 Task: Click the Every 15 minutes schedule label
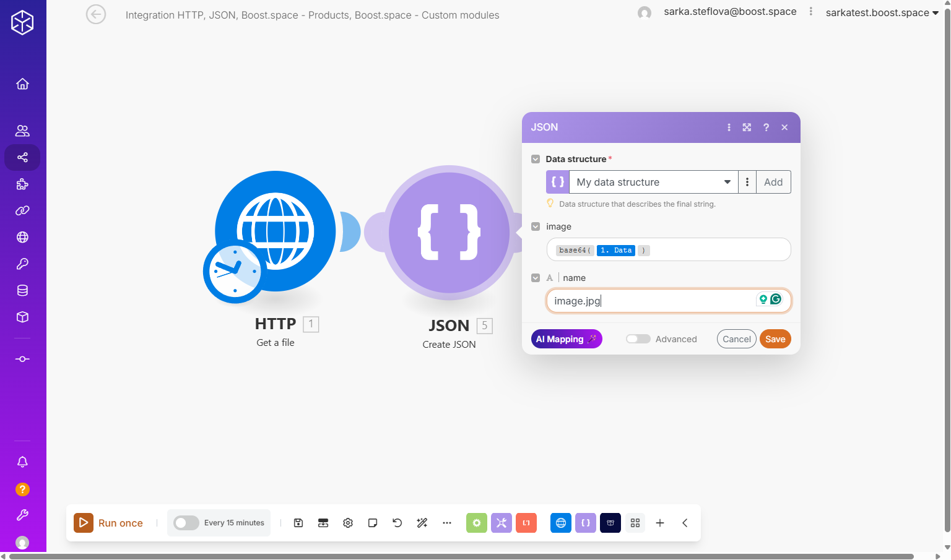click(234, 523)
